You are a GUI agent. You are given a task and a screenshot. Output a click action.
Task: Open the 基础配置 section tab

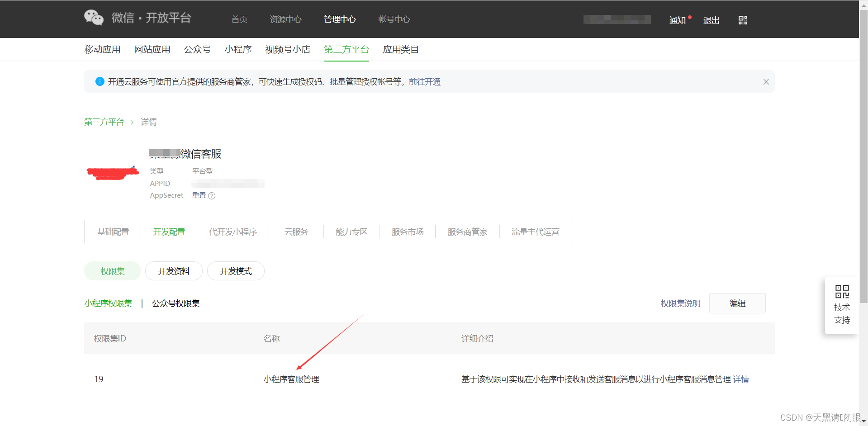113,232
